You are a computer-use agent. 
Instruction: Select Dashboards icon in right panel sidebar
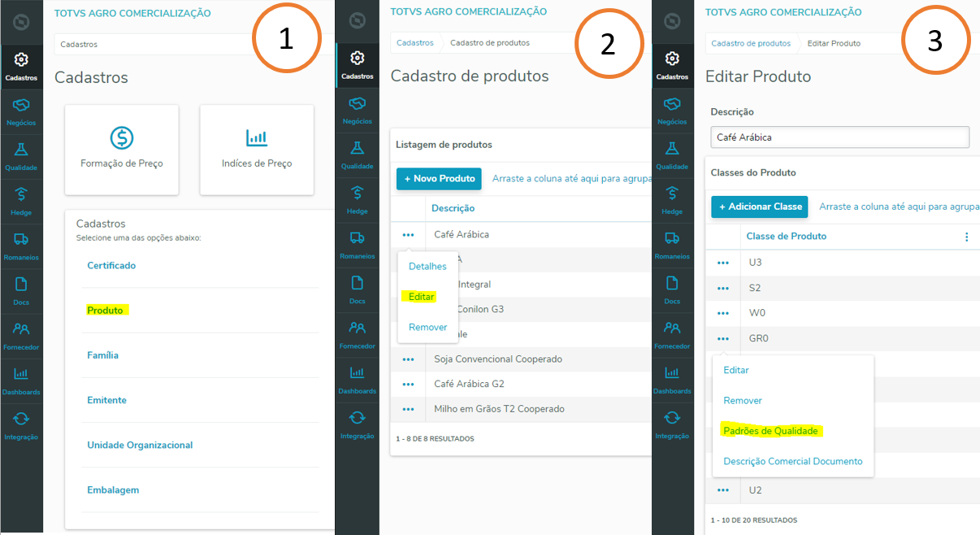tap(672, 372)
